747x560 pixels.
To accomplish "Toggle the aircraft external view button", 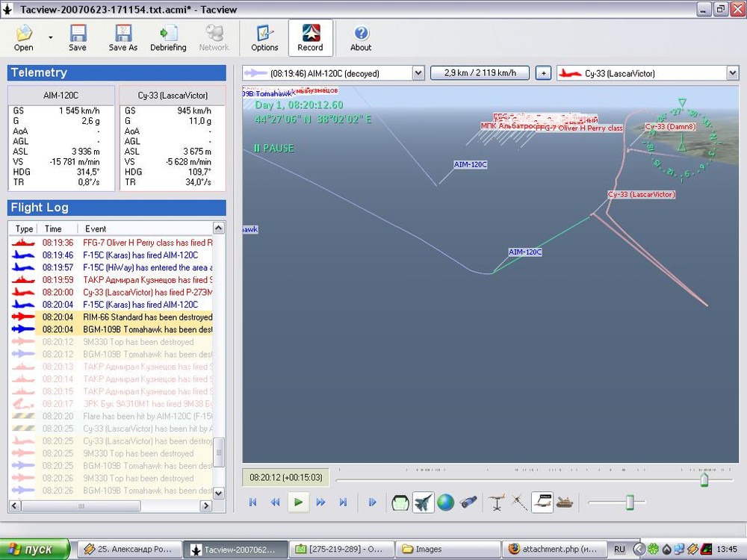I will (x=424, y=503).
